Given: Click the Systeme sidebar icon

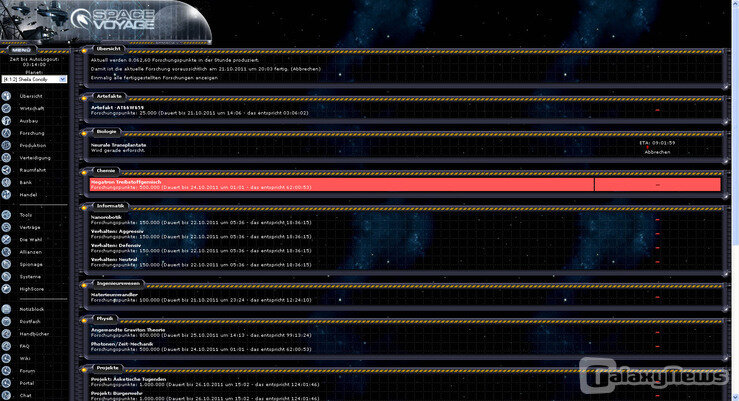Looking at the screenshot, I should [6, 277].
